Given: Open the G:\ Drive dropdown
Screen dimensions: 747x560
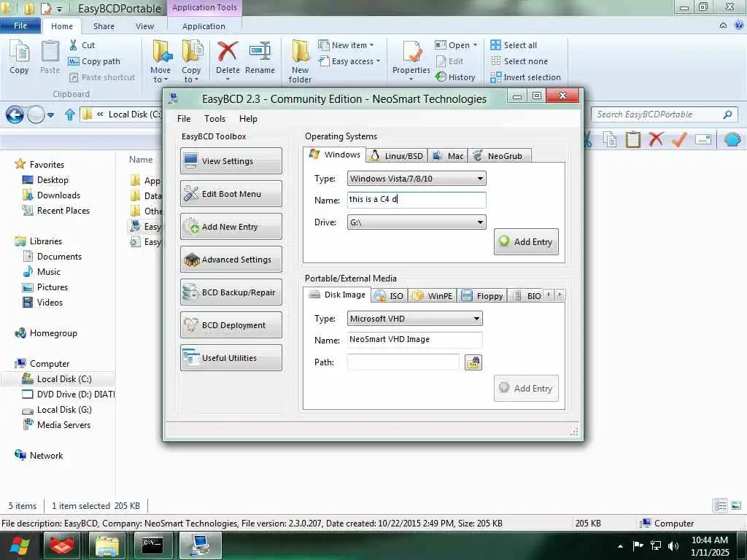Looking at the screenshot, I should (x=417, y=222).
